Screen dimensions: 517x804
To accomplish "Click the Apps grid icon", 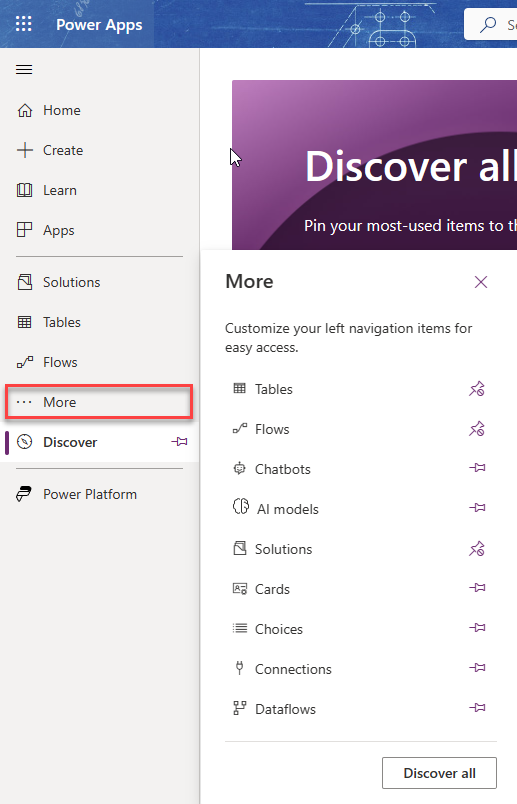I will [x=25, y=229].
